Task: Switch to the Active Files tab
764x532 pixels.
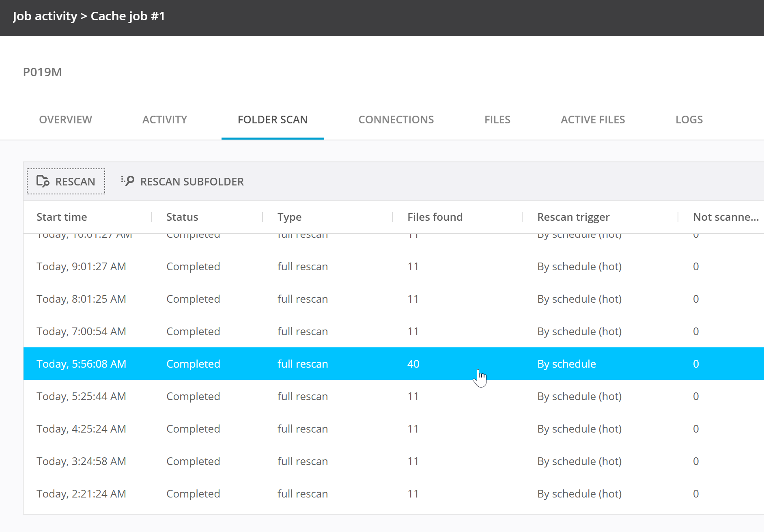Action: pos(592,120)
